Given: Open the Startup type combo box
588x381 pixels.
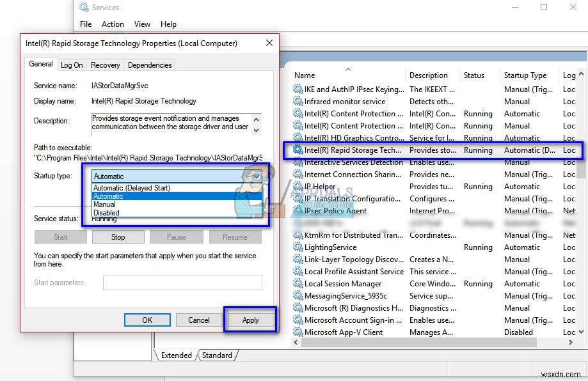Looking at the screenshot, I should [177, 176].
